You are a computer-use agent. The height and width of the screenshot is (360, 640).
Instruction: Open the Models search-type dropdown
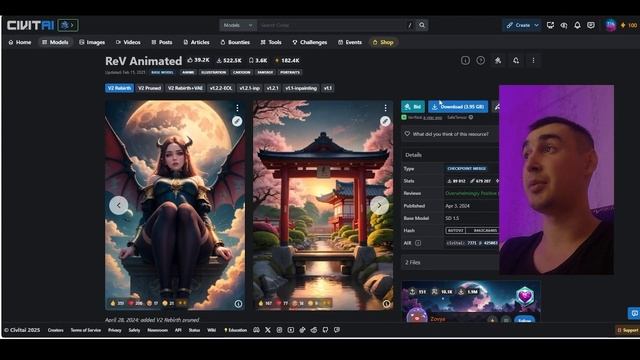(238, 25)
